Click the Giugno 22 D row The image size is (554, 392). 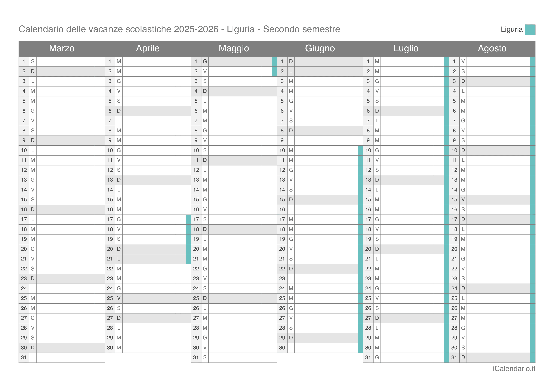[320, 269]
